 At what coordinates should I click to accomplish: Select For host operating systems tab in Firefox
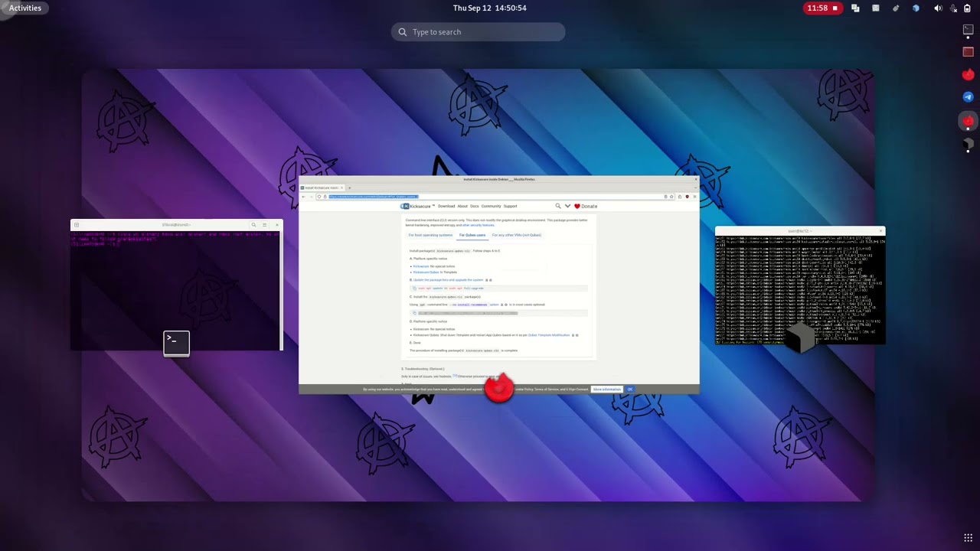(x=430, y=235)
